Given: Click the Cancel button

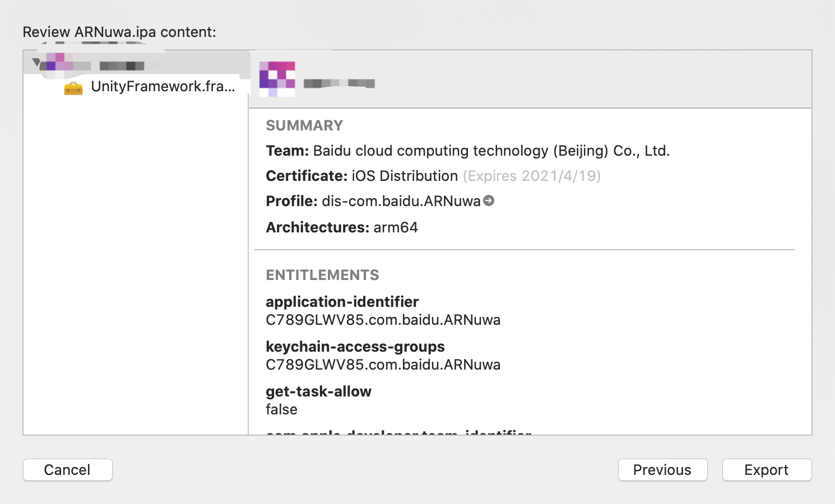Looking at the screenshot, I should (x=68, y=470).
